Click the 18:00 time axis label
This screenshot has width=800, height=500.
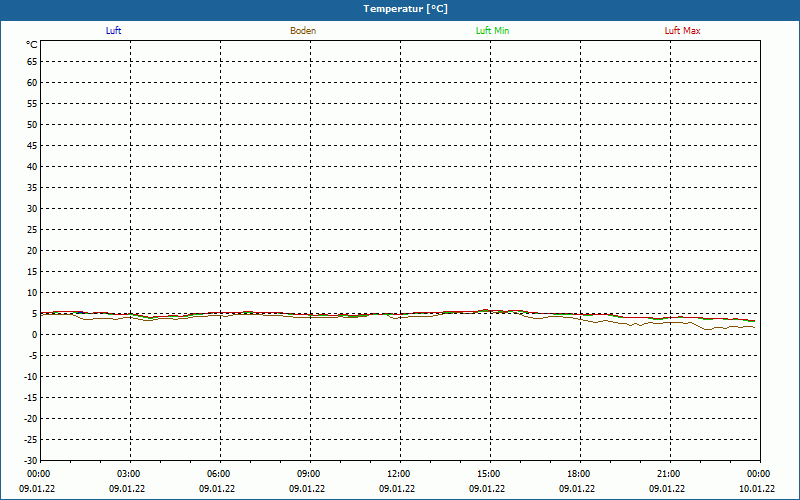click(580, 474)
